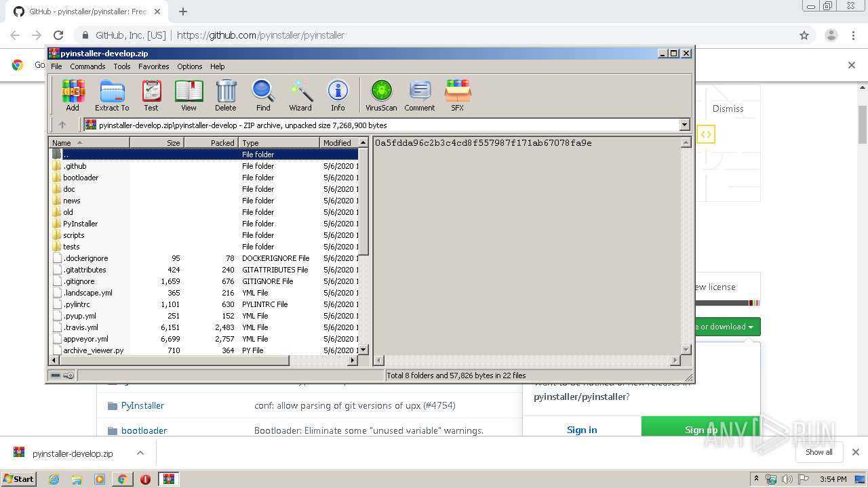Click the Extract To toolbar icon

pos(112,96)
